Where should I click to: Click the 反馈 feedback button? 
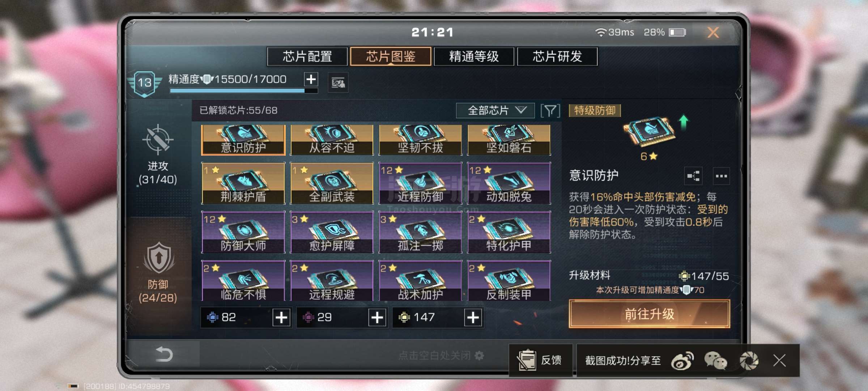click(541, 360)
